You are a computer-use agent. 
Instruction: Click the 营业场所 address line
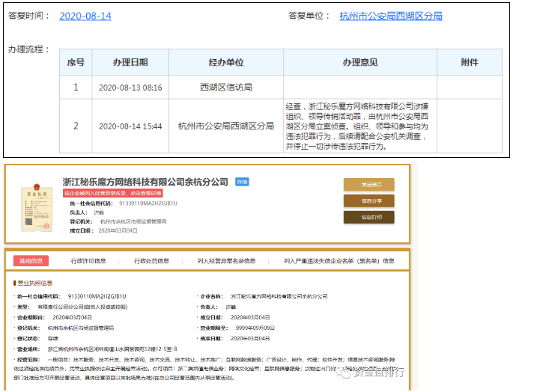coord(112,349)
